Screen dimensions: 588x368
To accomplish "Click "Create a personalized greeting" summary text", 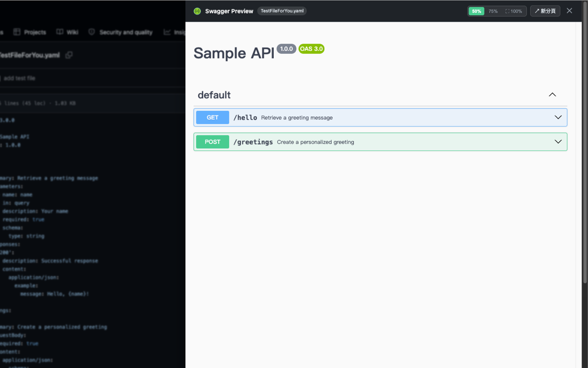I will point(316,142).
